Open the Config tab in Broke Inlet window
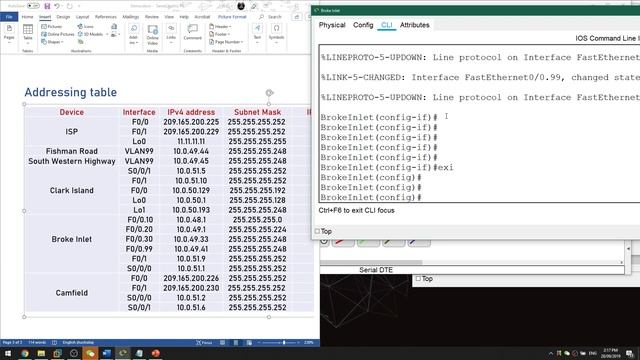The width and height of the screenshot is (640, 360). pyautogui.click(x=363, y=25)
